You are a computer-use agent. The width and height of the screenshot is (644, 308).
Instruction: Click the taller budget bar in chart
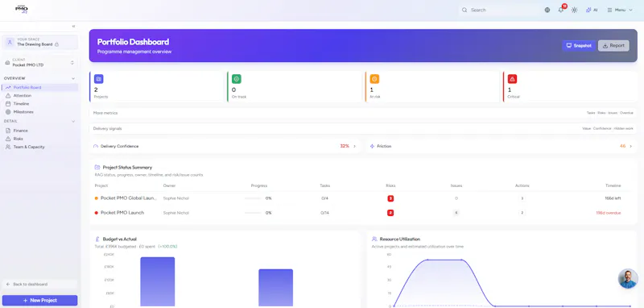[x=157, y=281]
